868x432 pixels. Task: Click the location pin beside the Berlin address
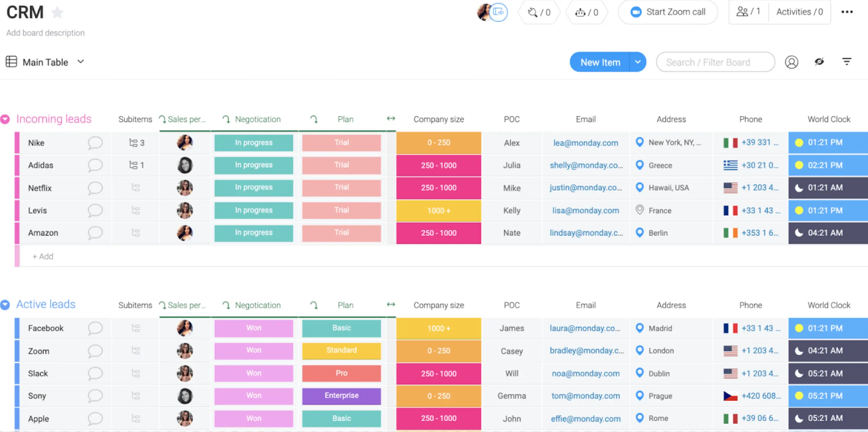[640, 232]
